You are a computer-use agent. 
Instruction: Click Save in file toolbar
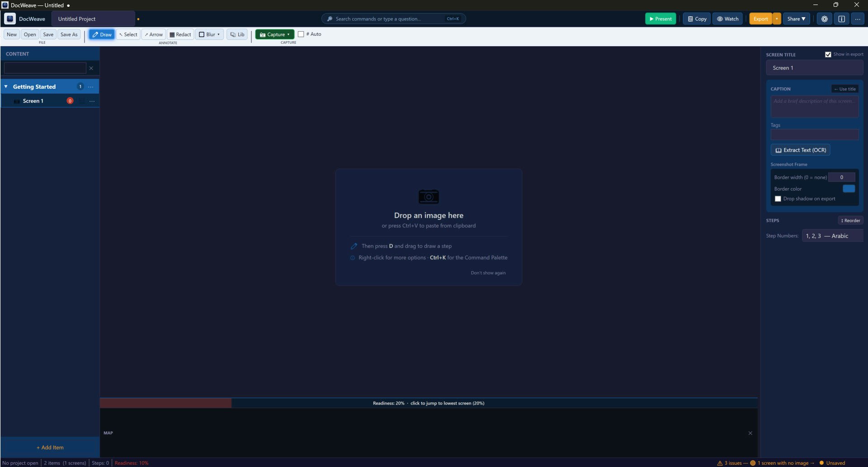click(x=48, y=34)
